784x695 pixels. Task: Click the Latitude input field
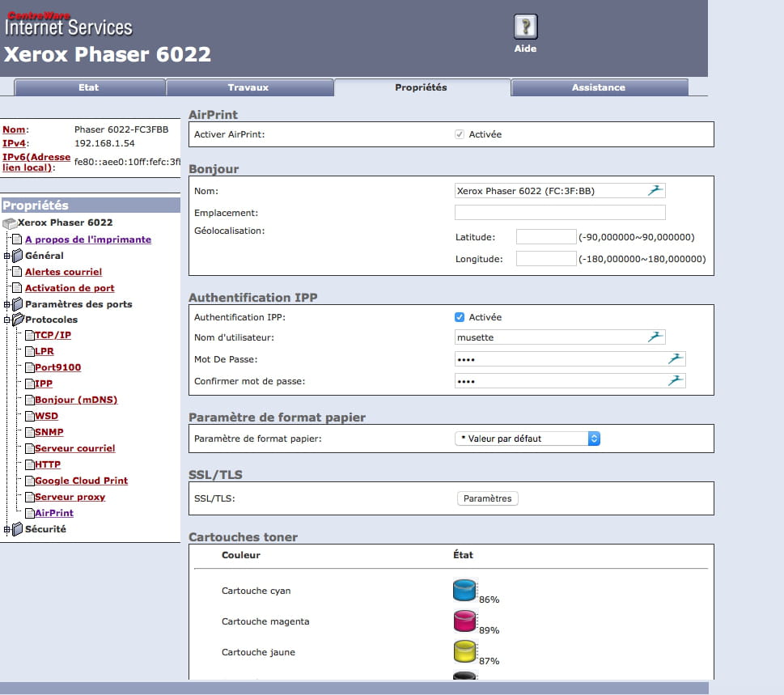[546, 237]
